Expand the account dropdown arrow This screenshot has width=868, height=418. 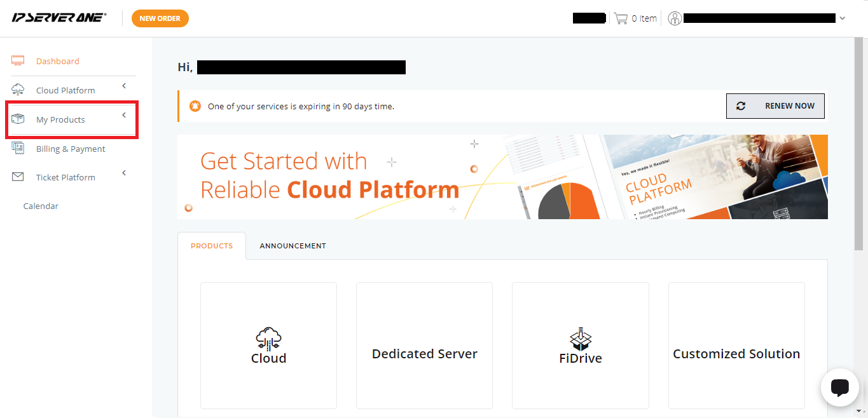843,18
